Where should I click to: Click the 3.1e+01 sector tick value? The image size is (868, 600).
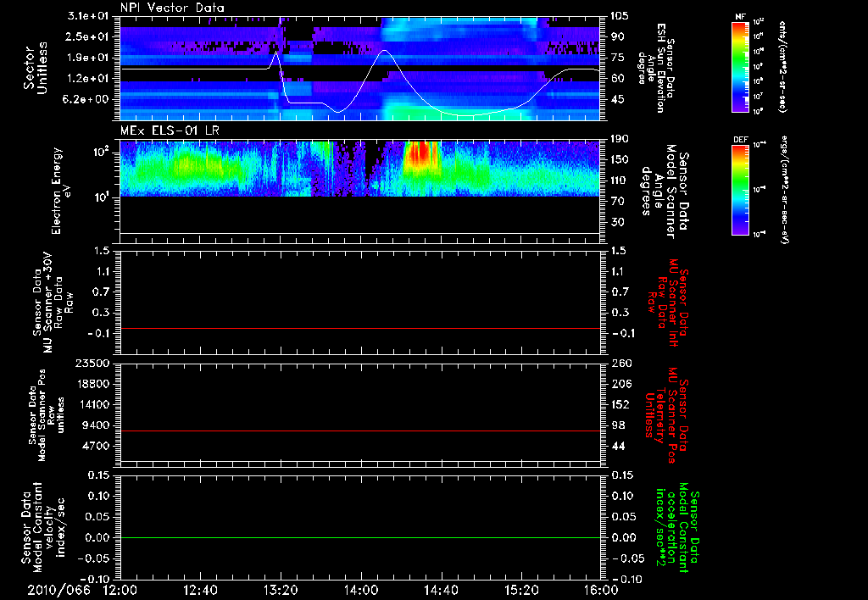[88, 16]
